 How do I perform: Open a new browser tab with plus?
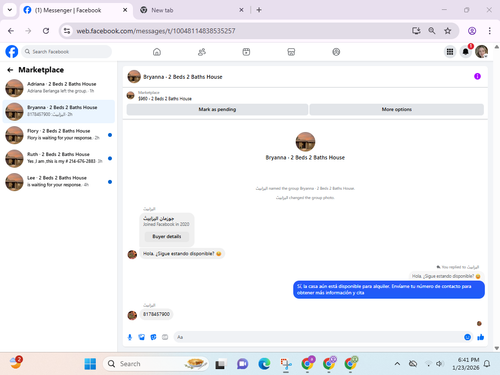click(x=259, y=10)
